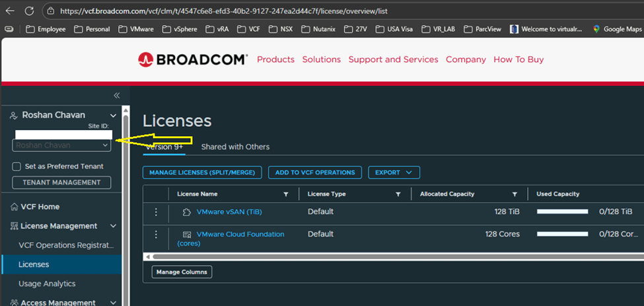
Task: Click the License Type column filter icon
Action: (398, 194)
